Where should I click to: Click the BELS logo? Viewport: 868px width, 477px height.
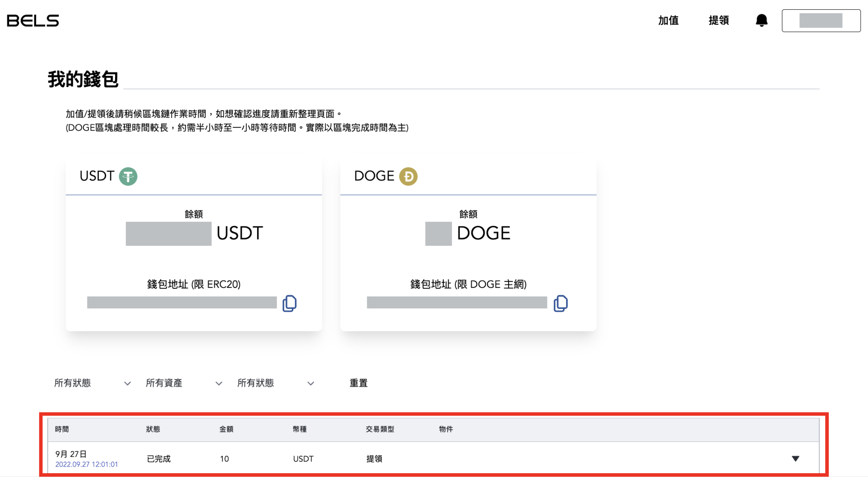coord(33,21)
